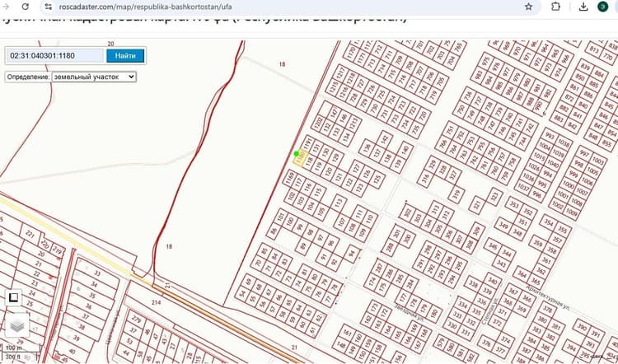Reload the page with the refresh icon
This screenshot has width=618, height=364.
coord(25,7)
